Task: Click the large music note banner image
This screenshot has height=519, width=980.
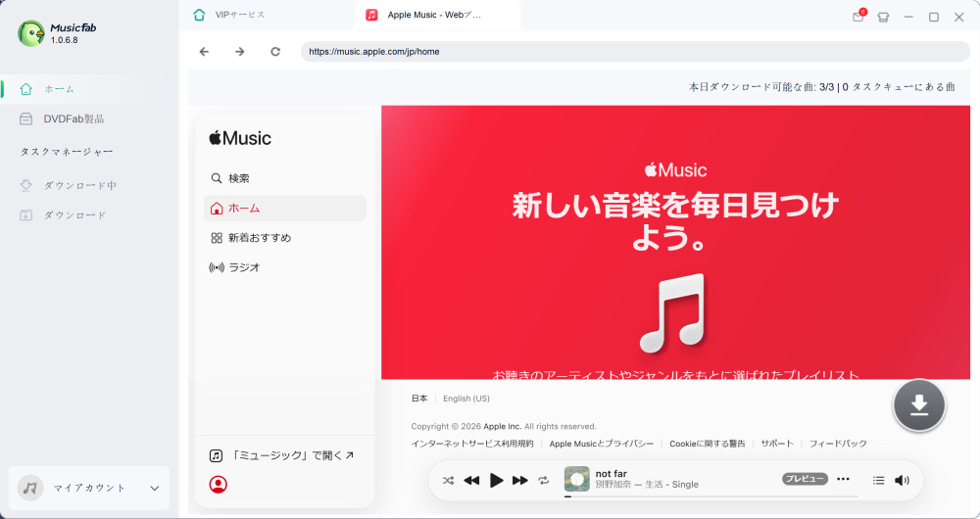Action: (672, 312)
